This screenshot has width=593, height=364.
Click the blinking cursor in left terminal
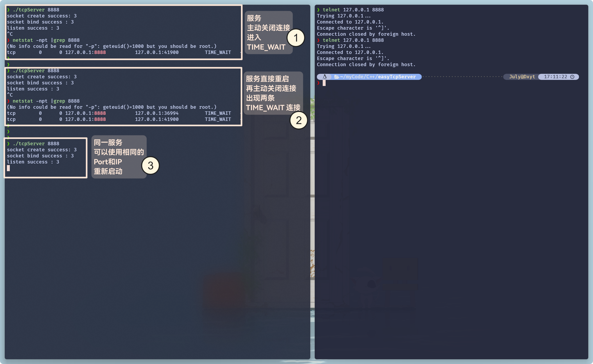coord(8,168)
